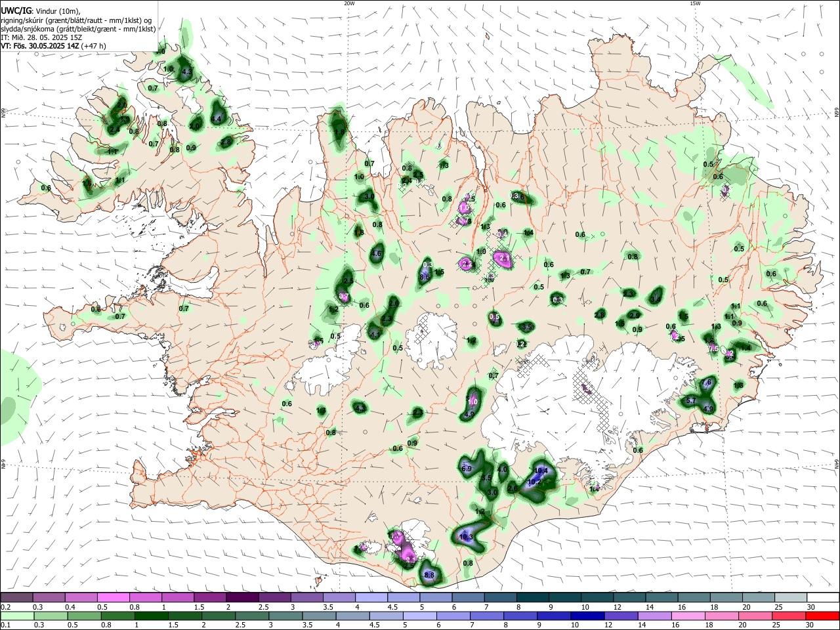The width and height of the screenshot is (840, 630).
Task: Click top legend swatch between 9 and 10
Action: (x=564, y=598)
